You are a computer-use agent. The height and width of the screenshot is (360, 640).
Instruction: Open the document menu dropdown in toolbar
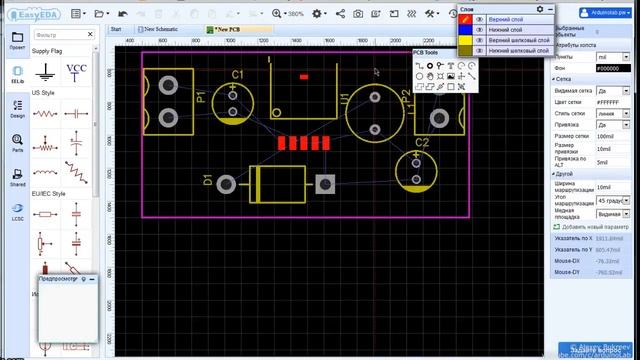[x=78, y=14]
